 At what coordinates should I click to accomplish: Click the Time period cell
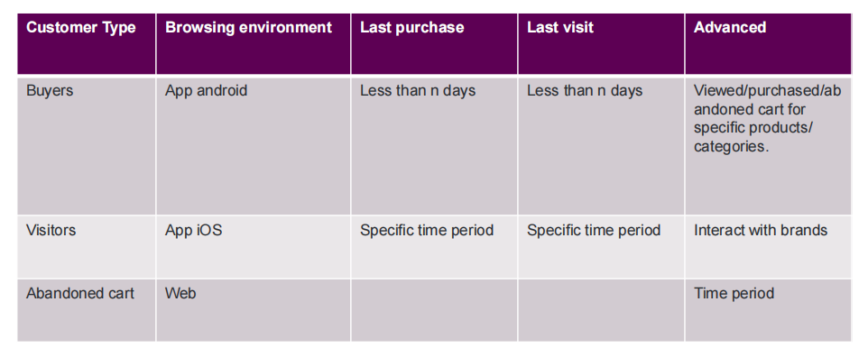point(769,310)
